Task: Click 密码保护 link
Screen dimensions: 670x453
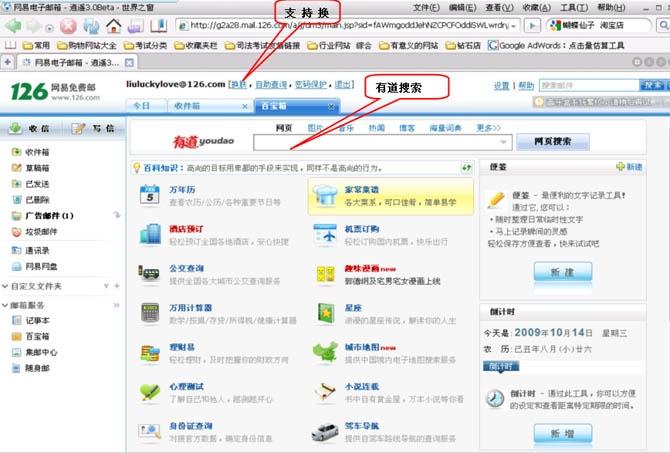Action: pos(311,85)
